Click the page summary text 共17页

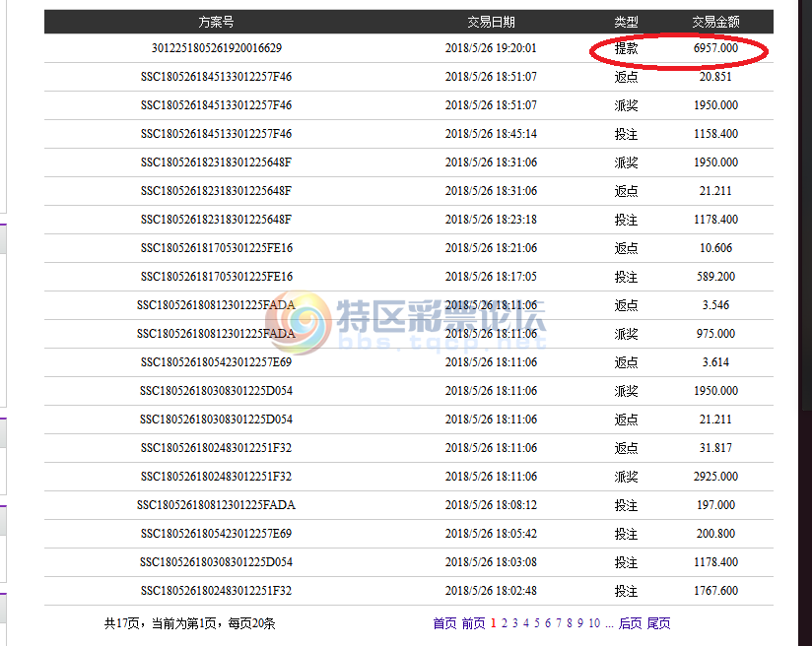[121, 623]
